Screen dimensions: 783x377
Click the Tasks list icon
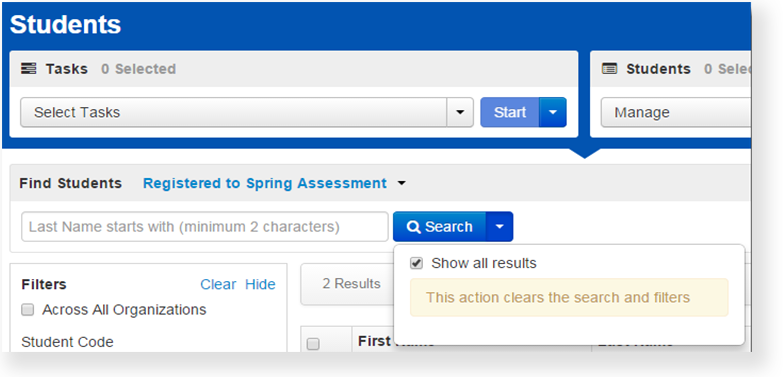[28, 68]
